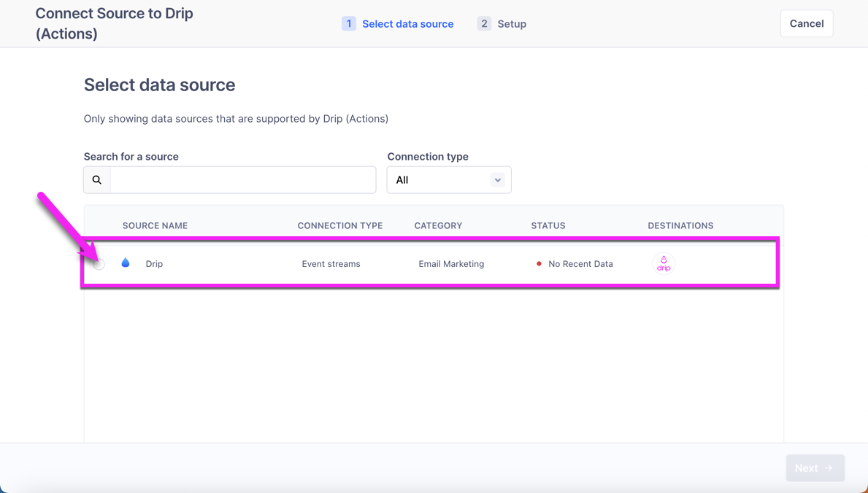Click the Connection type field label
This screenshot has height=493, width=868.
[428, 157]
